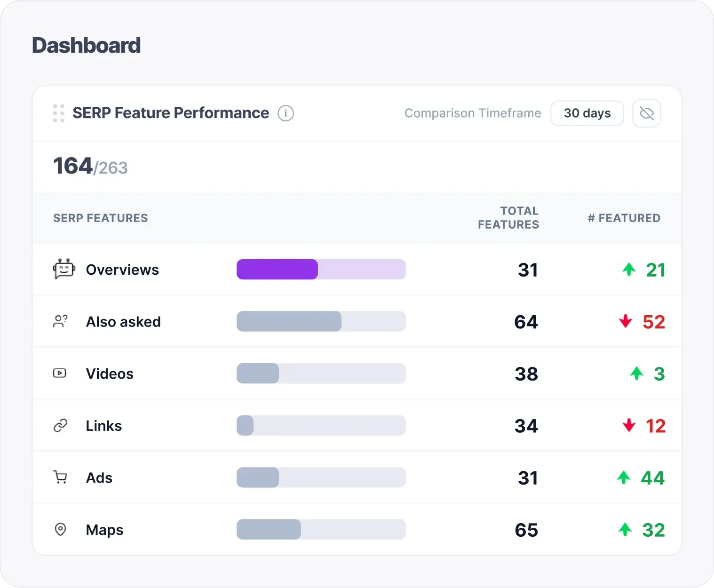Open the SERP Feature Performance info tooltip
The width and height of the screenshot is (714, 588).
pyautogui.click(x=286, y=113)
